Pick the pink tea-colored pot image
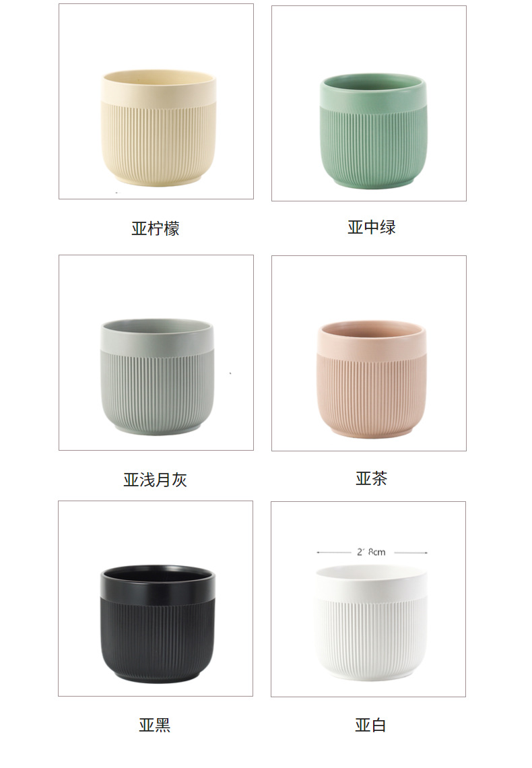Screen dimensions: 532x768 [369, 353]
